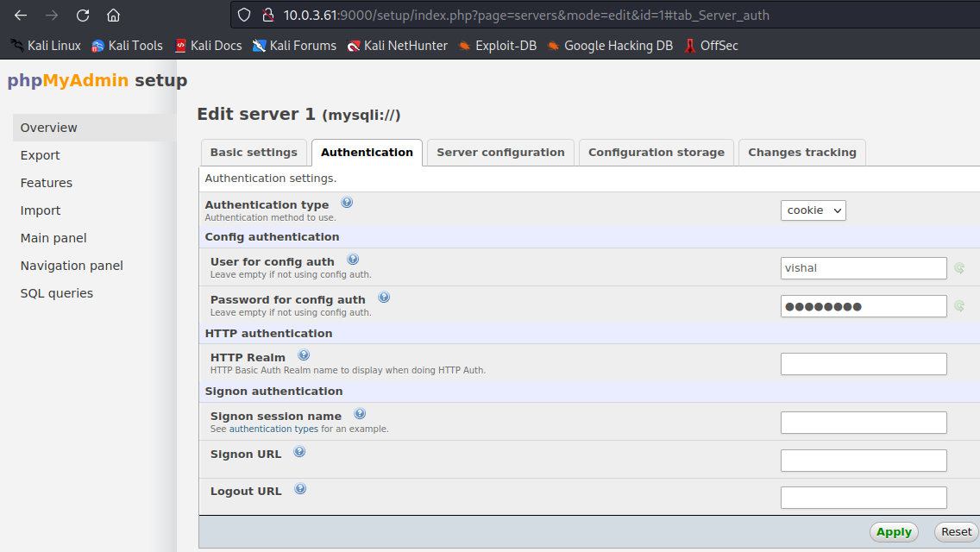Go to the Export page
980x552 pixels.
coord(40,154)
